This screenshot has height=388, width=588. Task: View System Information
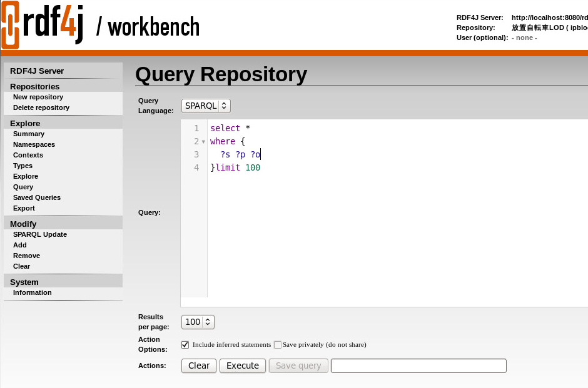32,292
